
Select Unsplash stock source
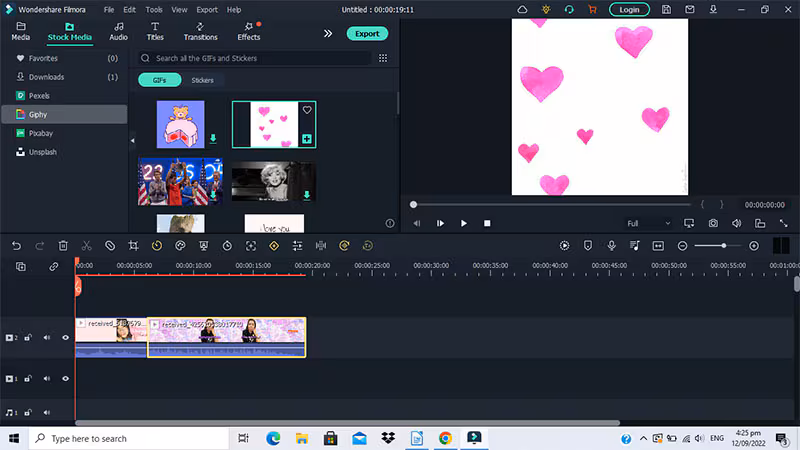tap(64, 152)
